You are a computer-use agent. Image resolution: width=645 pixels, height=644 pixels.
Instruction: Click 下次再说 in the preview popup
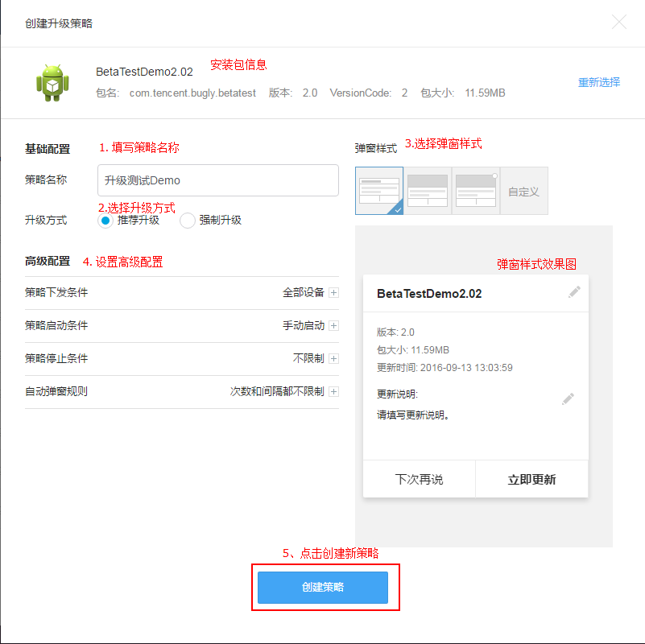419,479
